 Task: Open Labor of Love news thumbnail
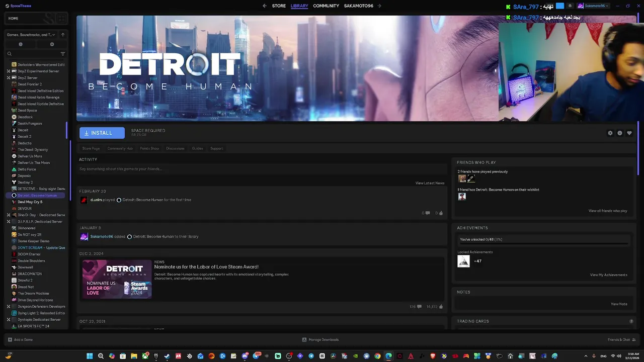tap(117, 279)
